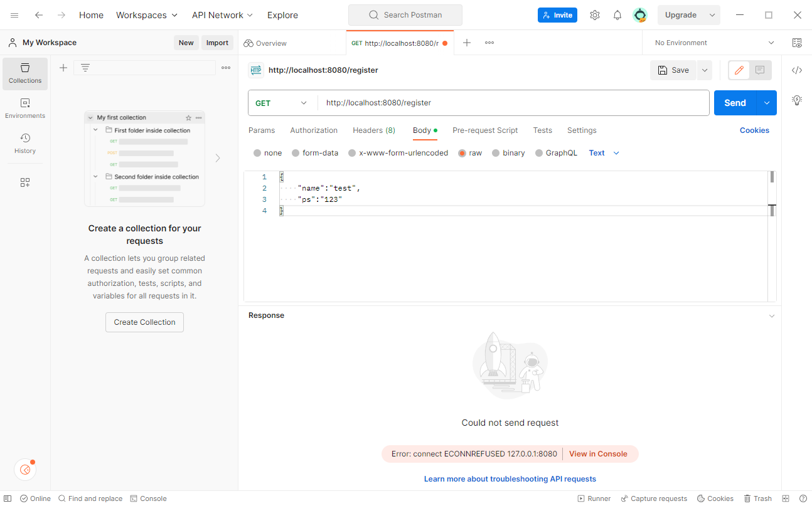Add a new collection with the plus icon
This screenshot has height=506, width=812.
pyautogui.click(x=63, y=68)
